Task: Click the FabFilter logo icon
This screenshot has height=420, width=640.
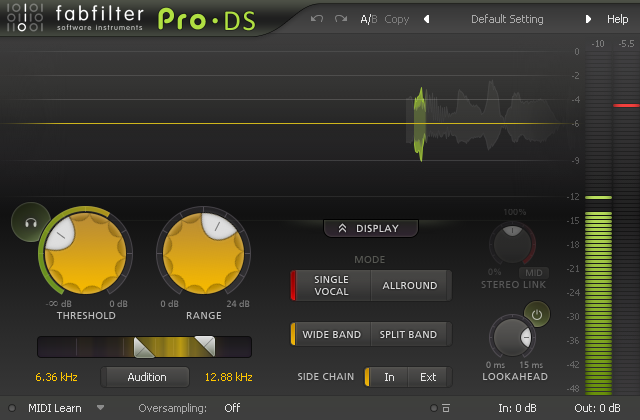Action: point(25,17)
